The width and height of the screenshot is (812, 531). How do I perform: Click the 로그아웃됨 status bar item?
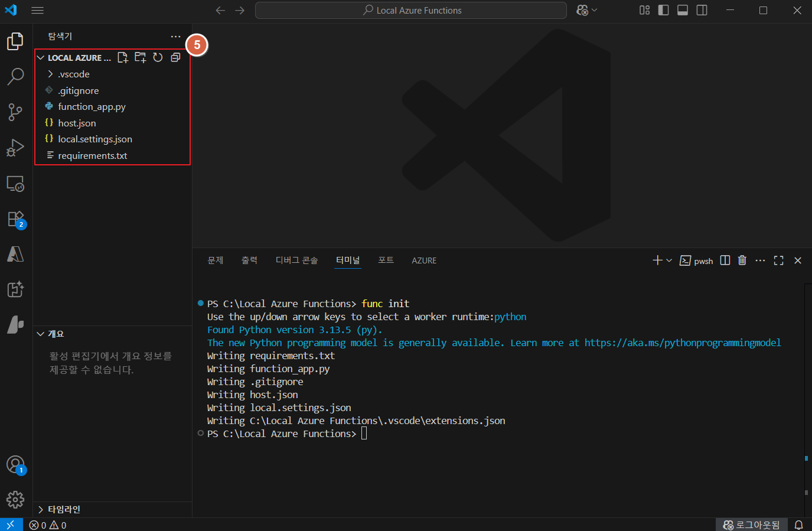click(x=751, y=525)
